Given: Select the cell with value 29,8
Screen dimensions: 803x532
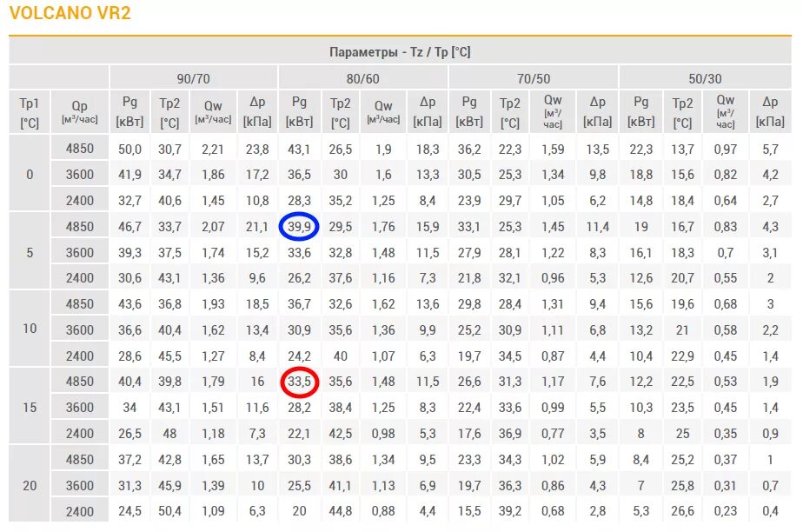Looking at the screenshot, I should click(469, 303).
